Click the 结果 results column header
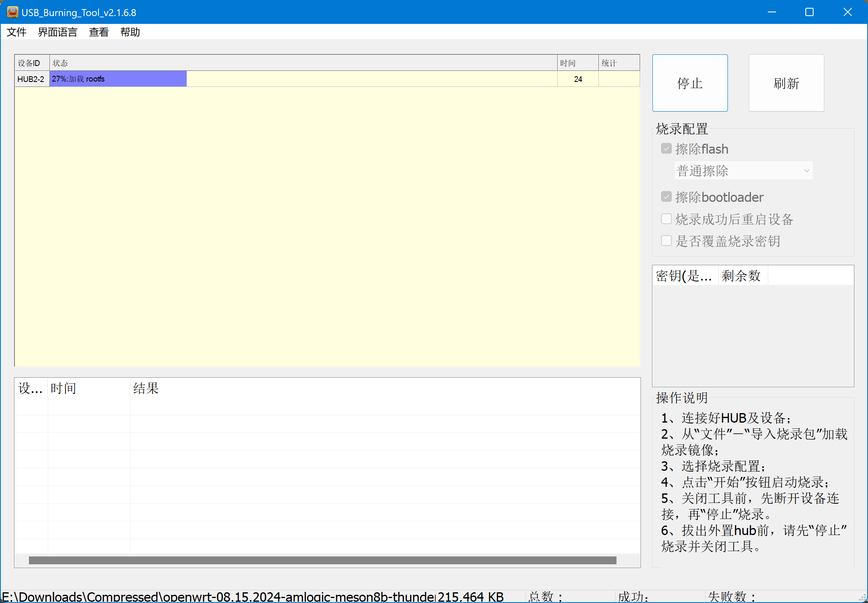Screen dimensions: 868x603 146,388
